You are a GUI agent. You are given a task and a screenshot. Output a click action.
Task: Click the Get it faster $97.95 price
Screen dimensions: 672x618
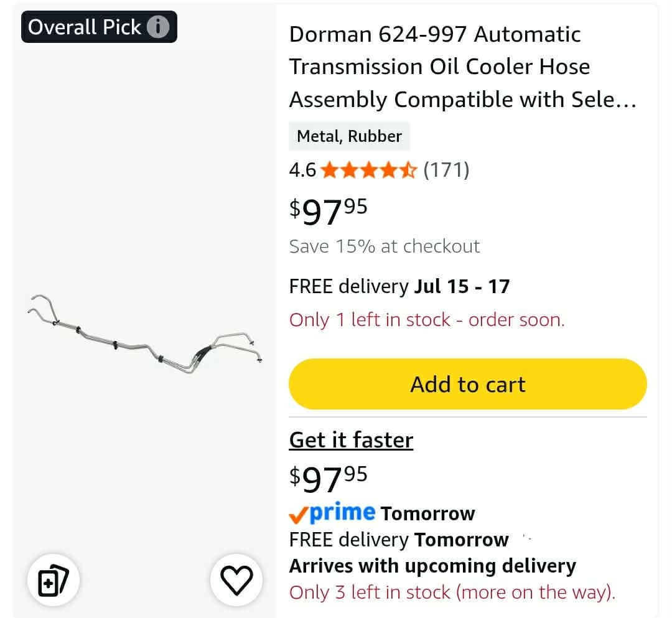329,479
